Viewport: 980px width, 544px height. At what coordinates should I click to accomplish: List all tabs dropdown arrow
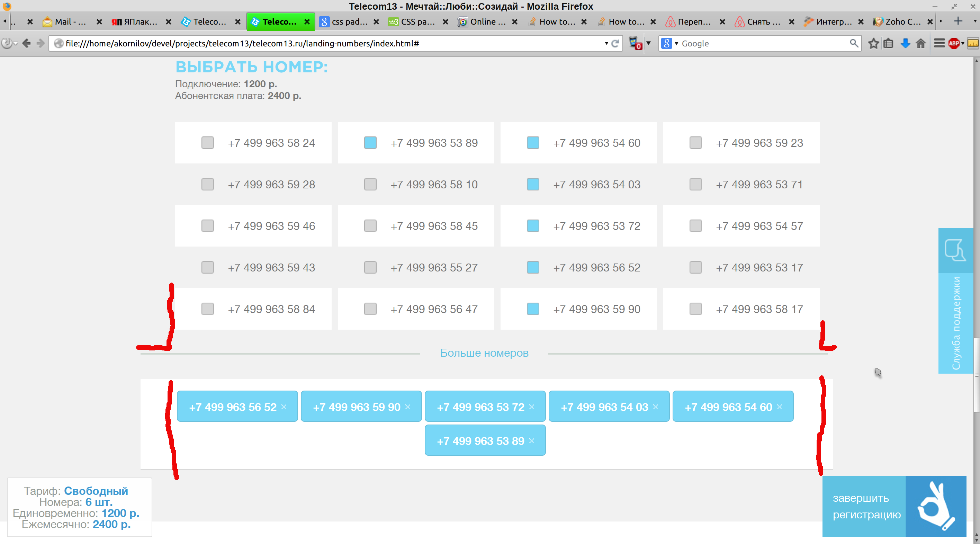pos(975,21)
